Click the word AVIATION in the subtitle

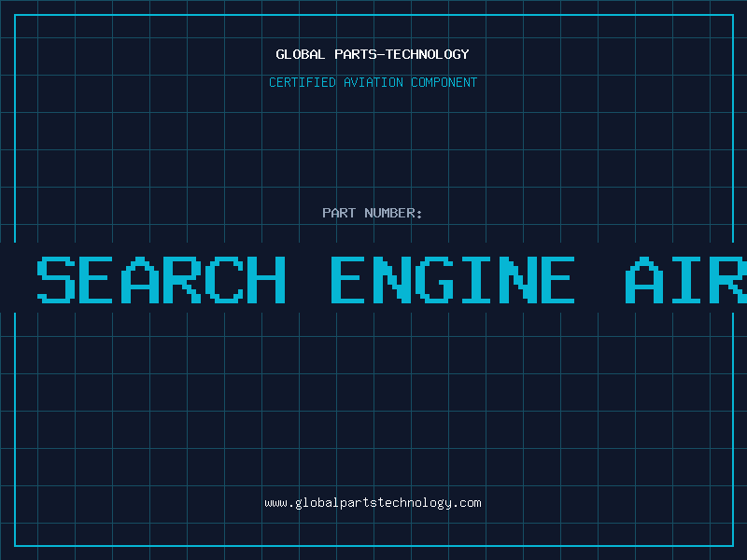(x=373, y=82)
